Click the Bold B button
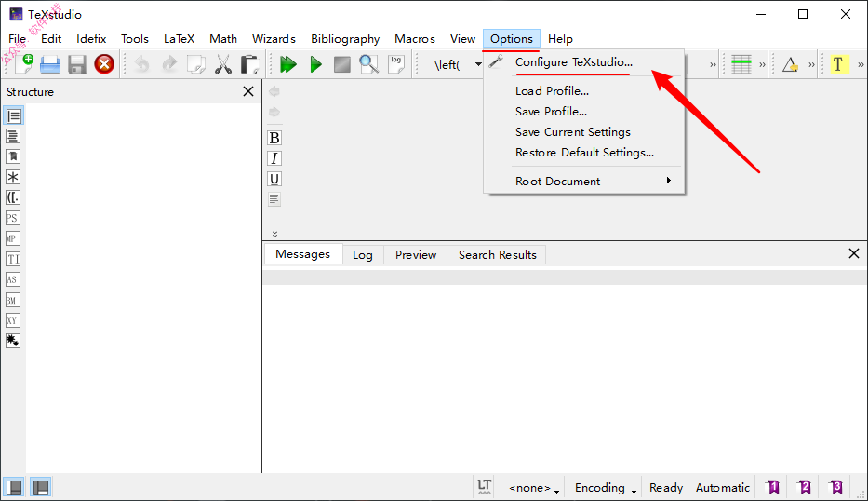The image size is (868, 501). click(274, 138)
